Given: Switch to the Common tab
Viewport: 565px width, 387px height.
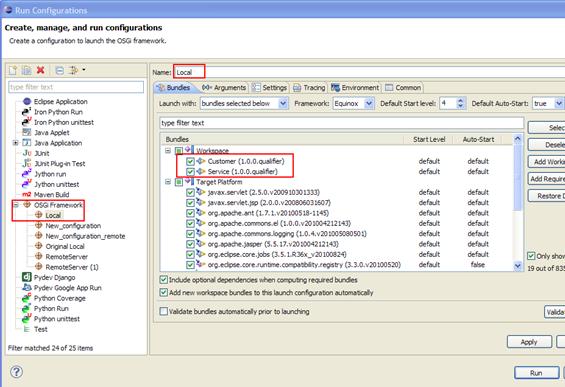Looking at the screenshot, I should pyautogui.click(x=403, y=88).
